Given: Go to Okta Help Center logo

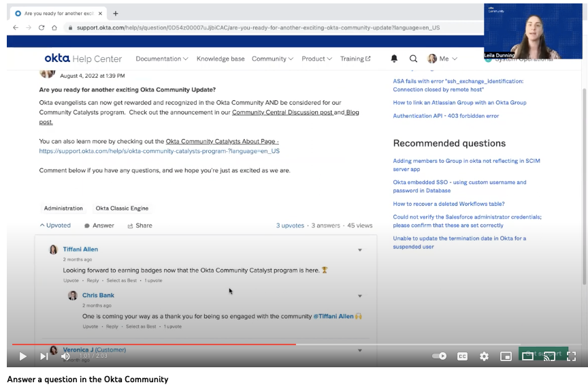Looking at the screenshot, I should pos(83,59).
